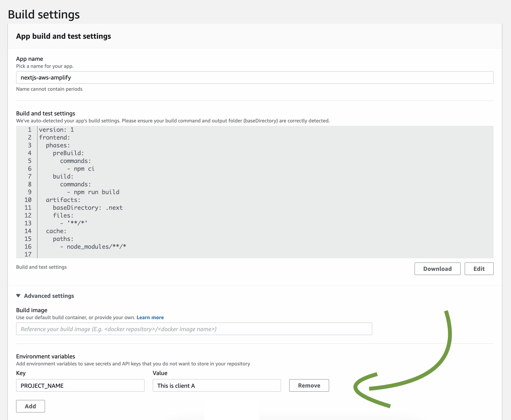The width and height of the screenshot is (511, 420).
Task: Click the 'version: 1' line
Action: tap(56, 130)
